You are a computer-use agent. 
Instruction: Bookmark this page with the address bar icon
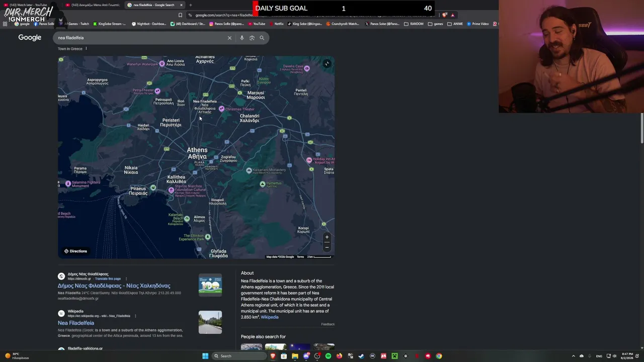[180, 15]
